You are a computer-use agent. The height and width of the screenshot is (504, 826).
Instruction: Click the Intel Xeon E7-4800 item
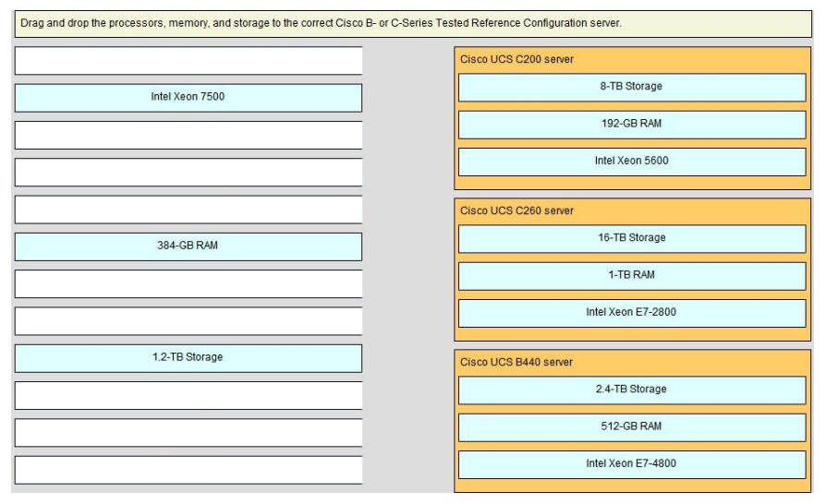(632, 464)
